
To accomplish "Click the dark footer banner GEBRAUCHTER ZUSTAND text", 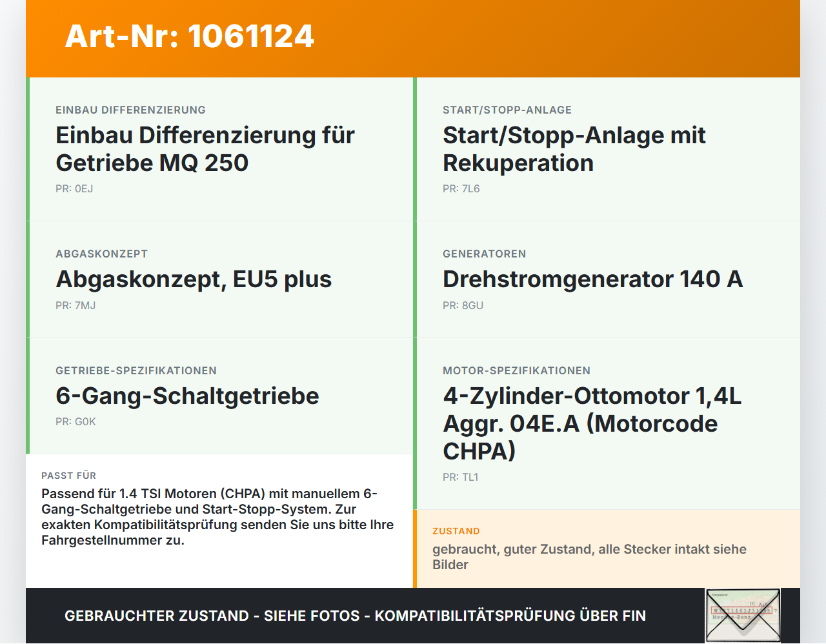I will pyautogui.click(x=355, y=616).
